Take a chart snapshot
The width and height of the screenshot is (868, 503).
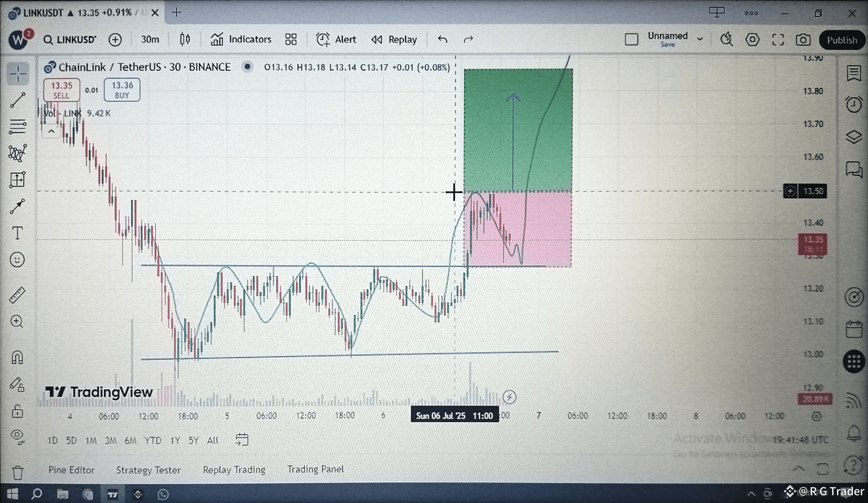point(803,40)
